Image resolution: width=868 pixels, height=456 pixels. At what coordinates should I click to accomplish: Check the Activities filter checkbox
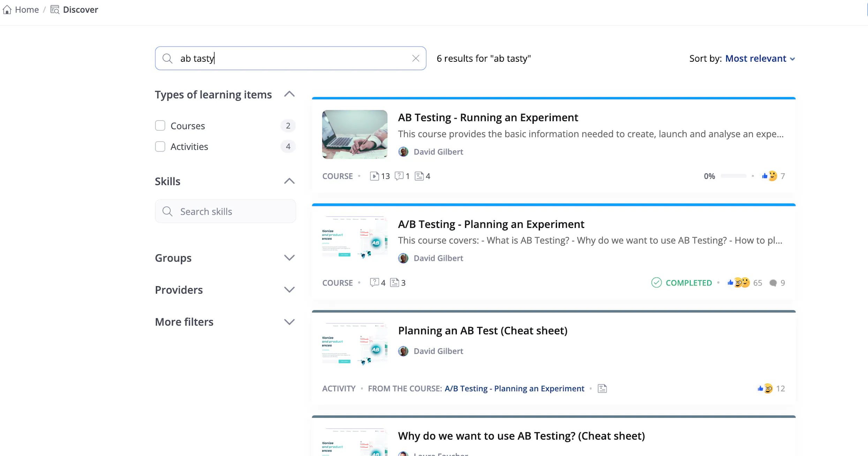click(x=160, y=146)
